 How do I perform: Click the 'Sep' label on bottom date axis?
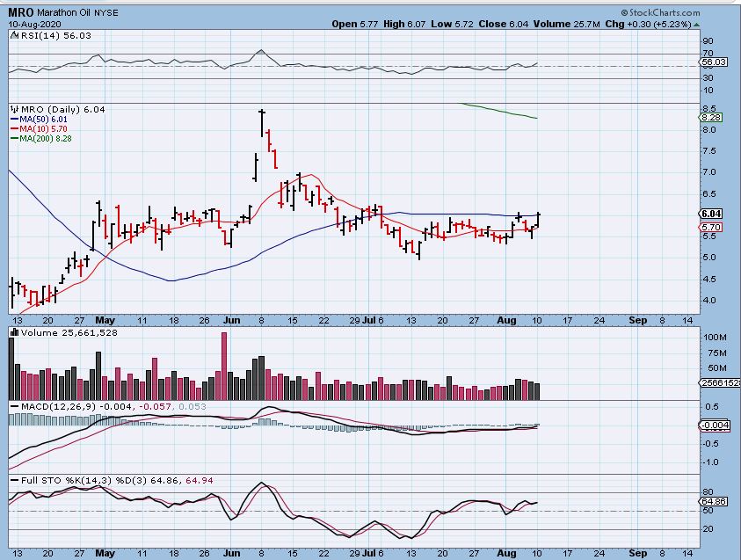[x=637, y=553]
